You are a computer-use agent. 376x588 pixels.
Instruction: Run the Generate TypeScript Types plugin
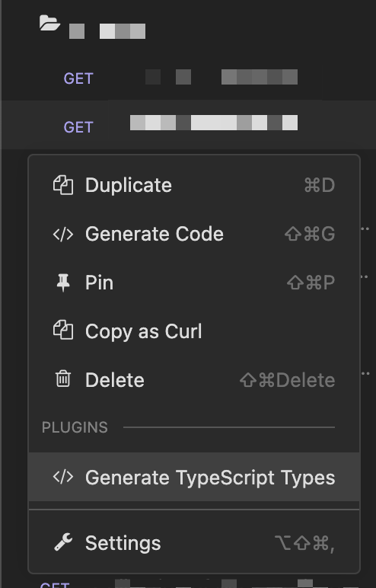194,477
